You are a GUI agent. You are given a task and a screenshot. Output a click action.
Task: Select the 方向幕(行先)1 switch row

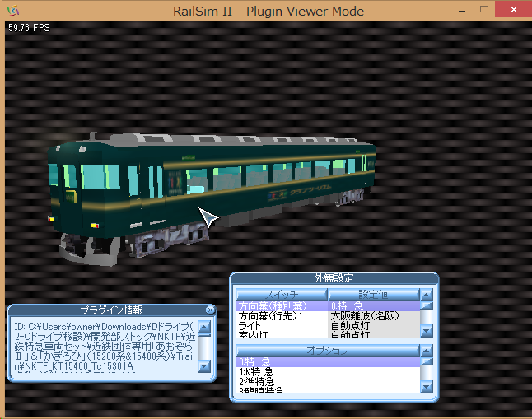click(x=282, y=316)
